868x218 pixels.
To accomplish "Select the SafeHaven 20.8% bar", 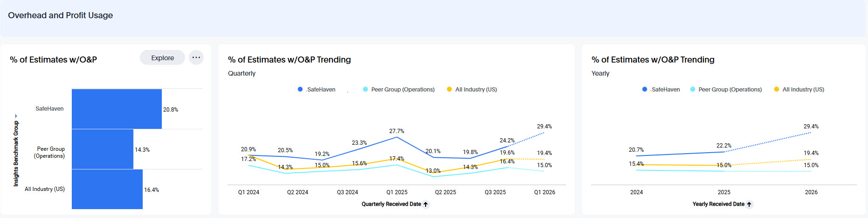I will point(117,109).
